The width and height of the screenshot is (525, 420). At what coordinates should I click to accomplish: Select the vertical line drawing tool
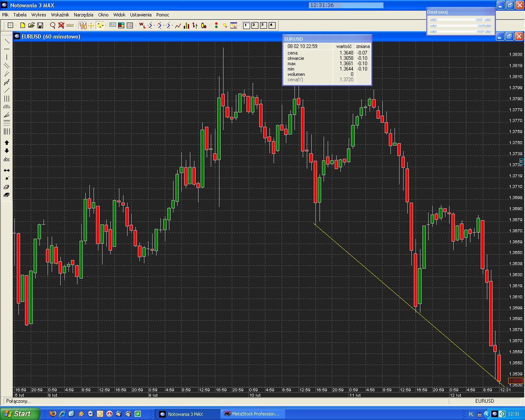point(7,57)
